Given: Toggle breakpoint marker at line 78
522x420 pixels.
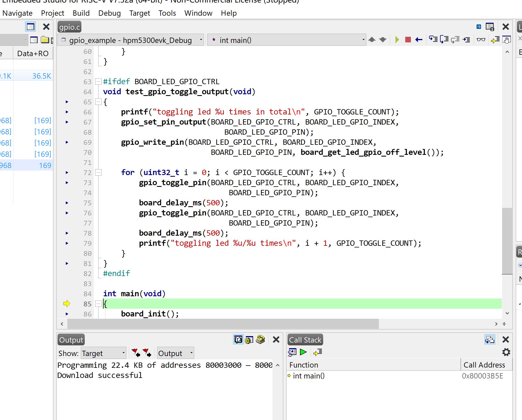Looking at the screenshot, I should pos(67,233).
